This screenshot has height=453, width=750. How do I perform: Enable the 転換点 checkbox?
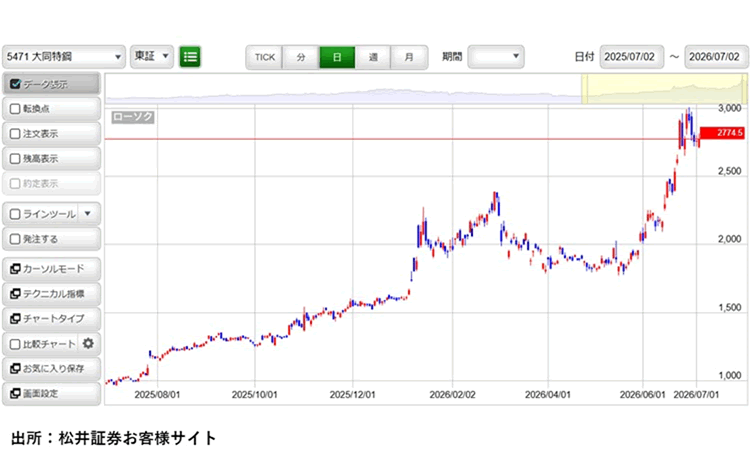pyautogui.click(x=15, y=109)
